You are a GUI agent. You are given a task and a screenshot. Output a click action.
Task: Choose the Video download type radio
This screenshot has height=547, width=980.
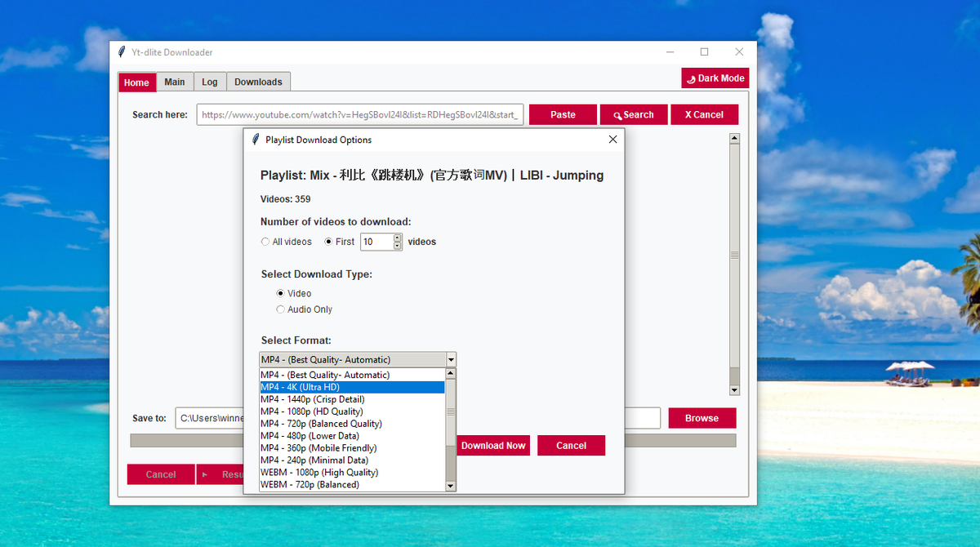click(x=281, y=293)
